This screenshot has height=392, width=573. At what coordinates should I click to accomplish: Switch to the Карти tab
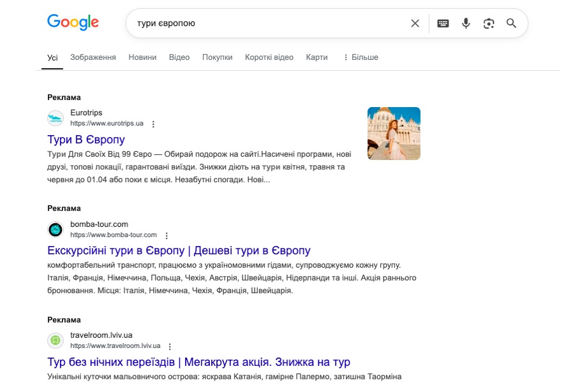pyautogui.click(x=316, y=57)
